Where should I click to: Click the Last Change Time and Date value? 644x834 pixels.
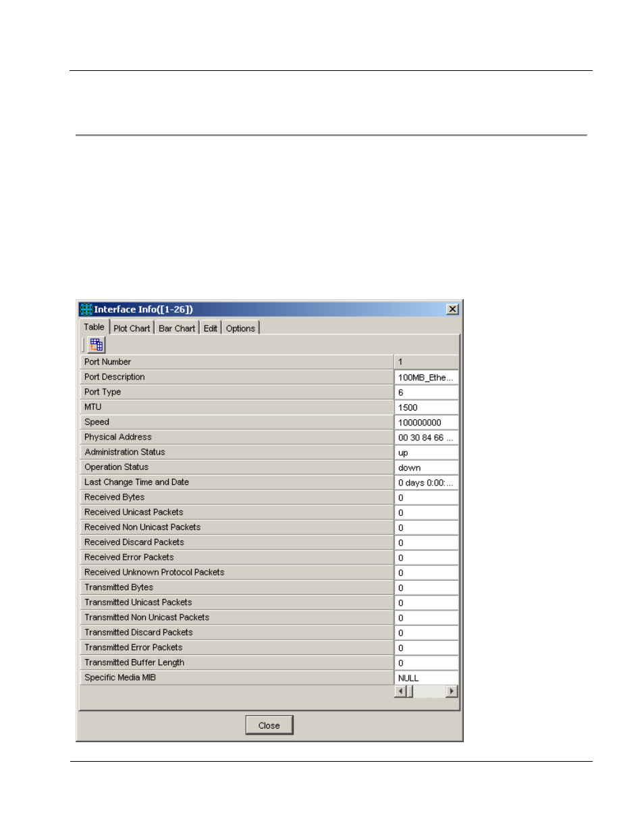(x=426, y=482)
